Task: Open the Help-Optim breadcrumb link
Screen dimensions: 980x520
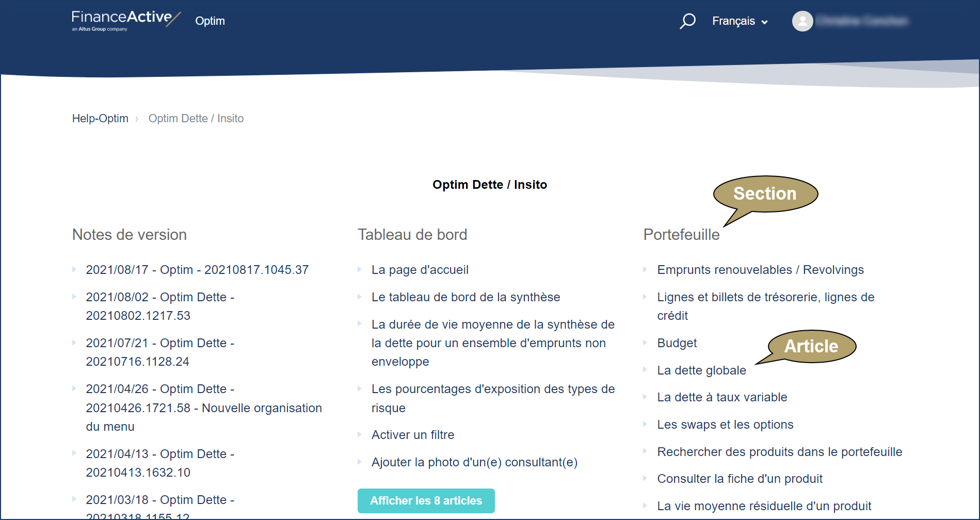Action: coord(100,118)
